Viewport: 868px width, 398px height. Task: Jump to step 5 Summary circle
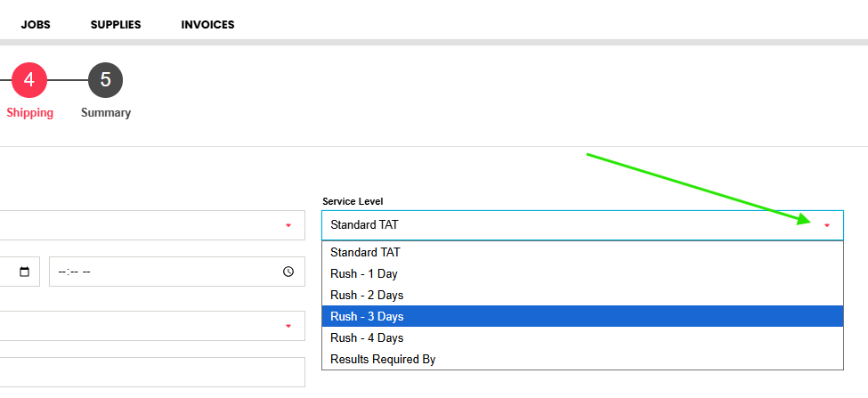105,80
